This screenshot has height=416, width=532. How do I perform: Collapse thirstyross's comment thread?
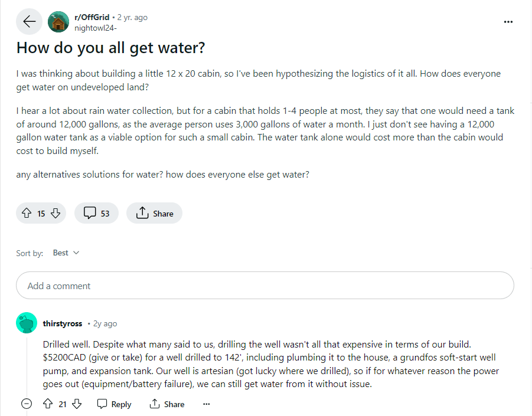pos(26,403)
